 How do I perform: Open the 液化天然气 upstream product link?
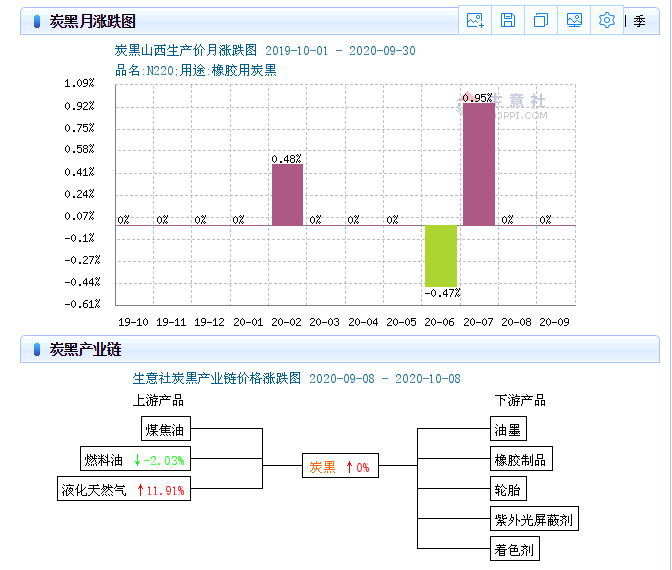[x=93, y=490]
